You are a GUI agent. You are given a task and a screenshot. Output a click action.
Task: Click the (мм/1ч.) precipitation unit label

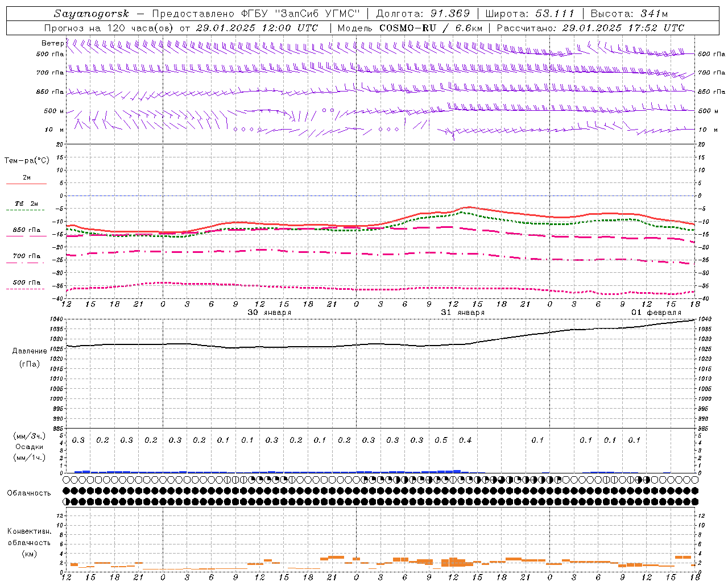(30, 458)
